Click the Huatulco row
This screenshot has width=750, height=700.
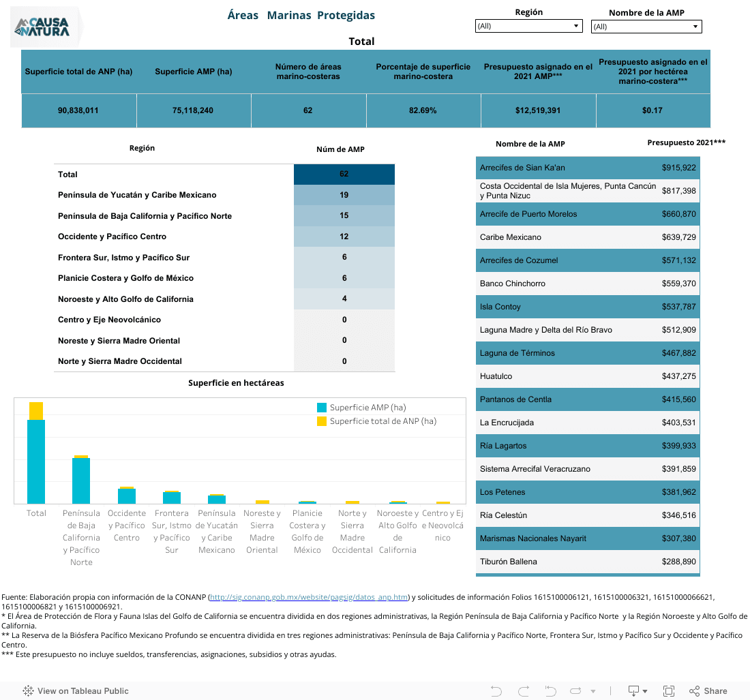click(587, 376)
